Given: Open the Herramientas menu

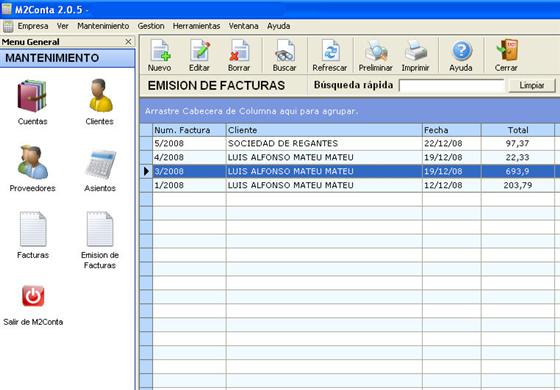Looking at the screenshot, I should 196,26.
